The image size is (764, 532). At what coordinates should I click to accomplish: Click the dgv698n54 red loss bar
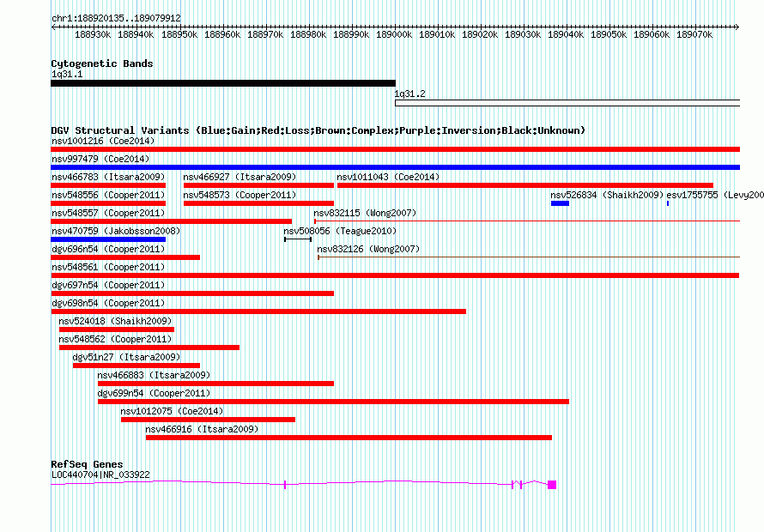tap(258, 311)
